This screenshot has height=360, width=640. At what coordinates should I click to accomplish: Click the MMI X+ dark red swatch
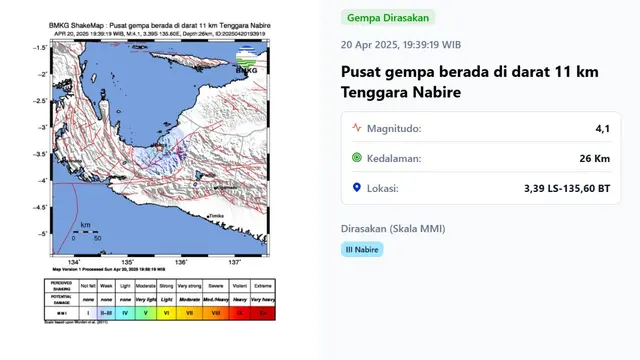click(263, 313)
